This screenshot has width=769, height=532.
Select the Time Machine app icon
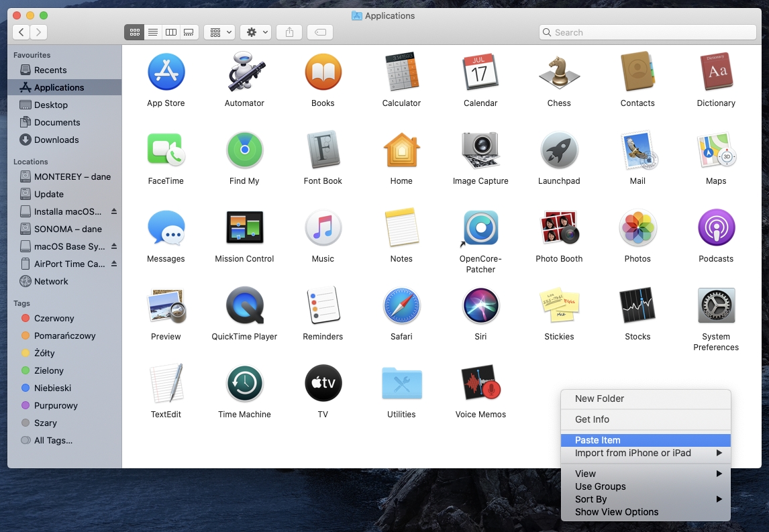coord(245,383)
